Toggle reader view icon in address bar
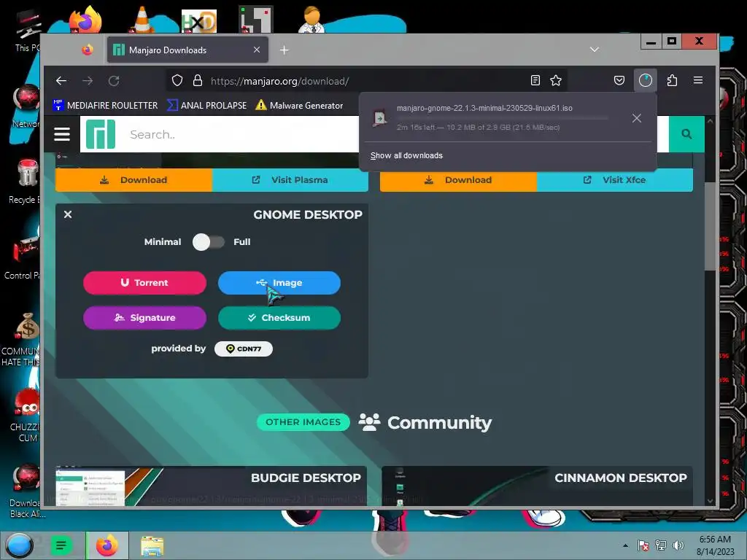The image size is (747, 560). [535, 80]
